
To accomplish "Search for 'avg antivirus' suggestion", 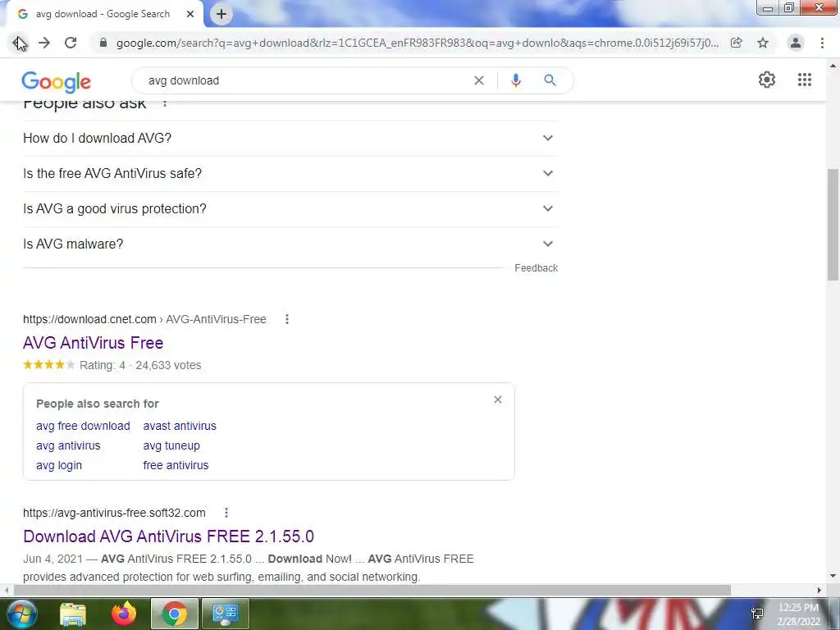I will coord(68,445).
